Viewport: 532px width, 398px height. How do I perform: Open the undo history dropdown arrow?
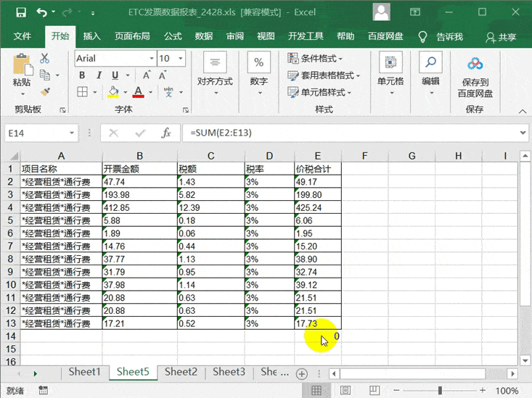point(54,12)
